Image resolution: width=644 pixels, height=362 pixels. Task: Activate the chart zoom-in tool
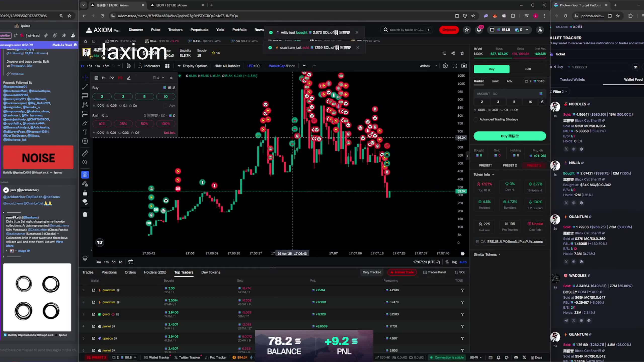pyautogui.click(x=85, y=162)
